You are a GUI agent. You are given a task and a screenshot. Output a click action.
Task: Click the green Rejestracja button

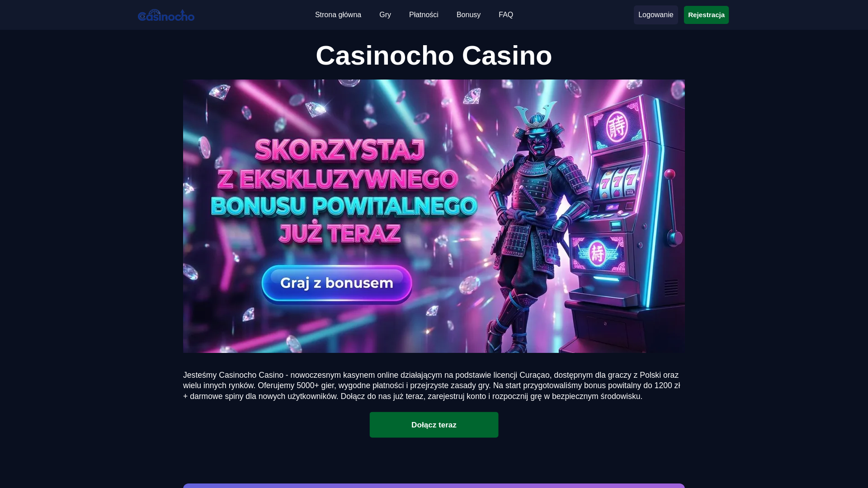[706, 15]
